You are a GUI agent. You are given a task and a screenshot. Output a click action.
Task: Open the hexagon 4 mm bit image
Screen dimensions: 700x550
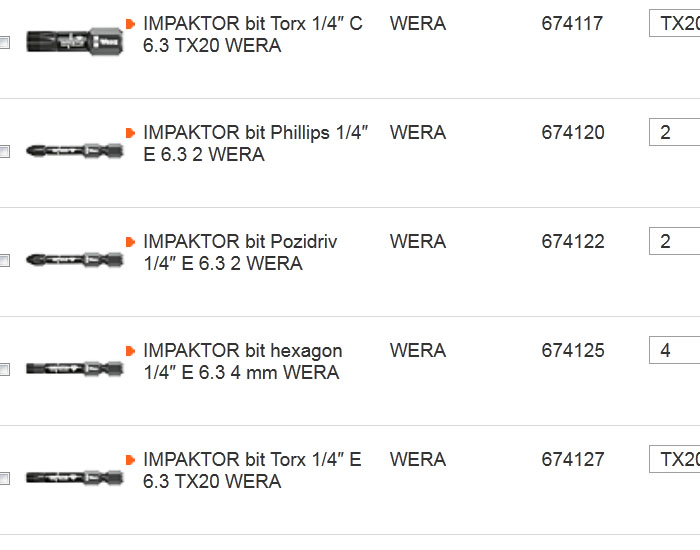coord(74,369)
